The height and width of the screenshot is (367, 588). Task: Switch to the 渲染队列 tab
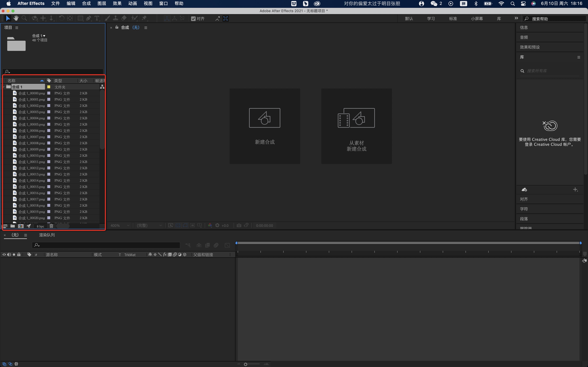tap(47, 235)
